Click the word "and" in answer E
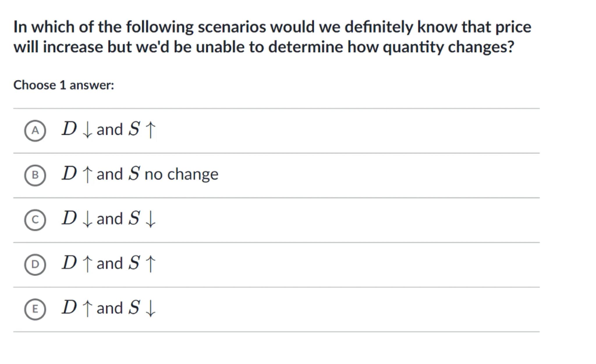The width and height of the screenshot is (596, 364). (x=109, y=308)
